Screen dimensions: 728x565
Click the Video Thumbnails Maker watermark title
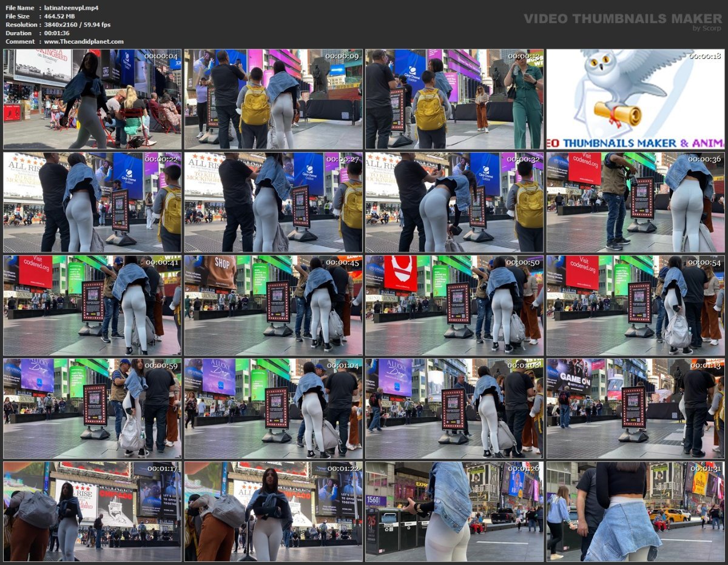(x=622, y=19)
